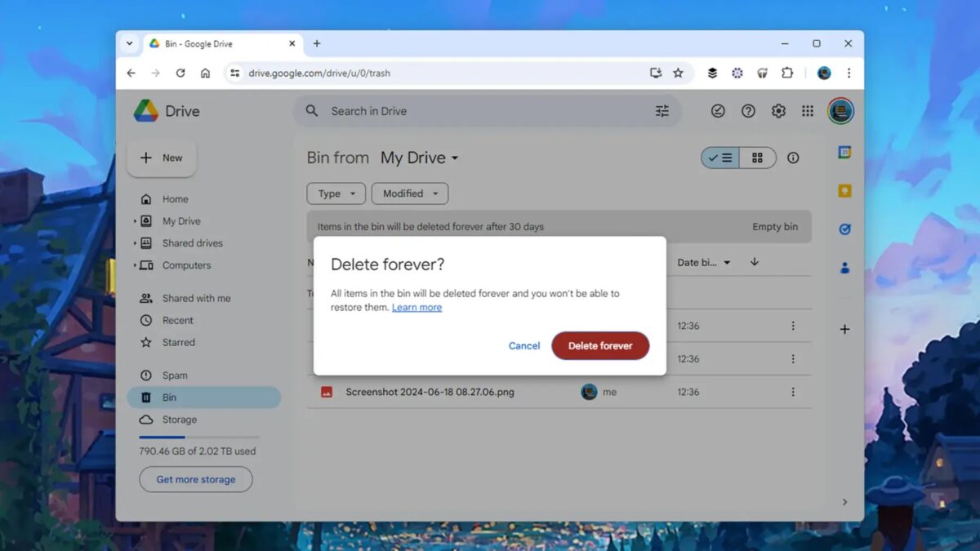This screenshot has width=980, height=551.
Task: Click the view details info icon
Action: click(x=793, y=158)
